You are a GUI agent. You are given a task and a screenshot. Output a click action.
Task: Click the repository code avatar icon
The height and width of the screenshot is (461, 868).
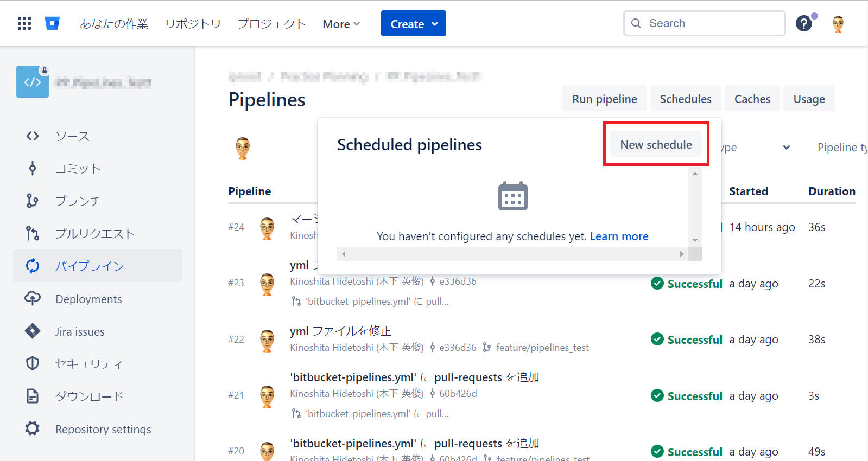pos(33,82)
